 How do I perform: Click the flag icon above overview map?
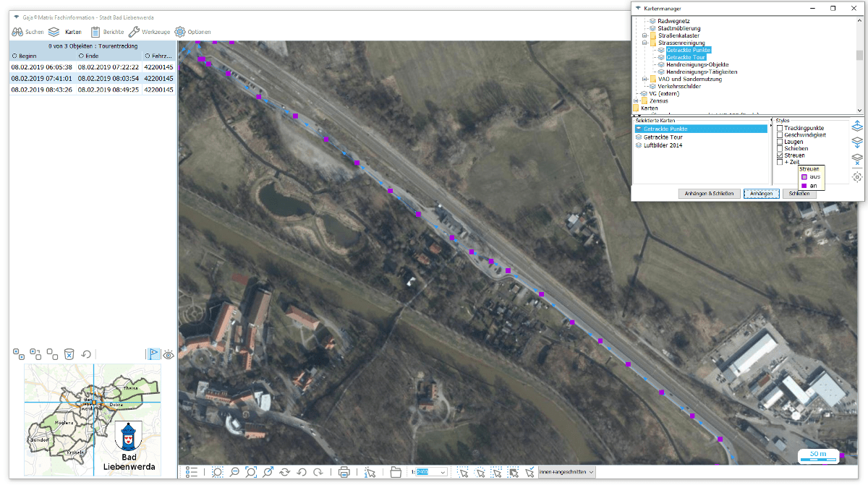click(x=153, y=354)
